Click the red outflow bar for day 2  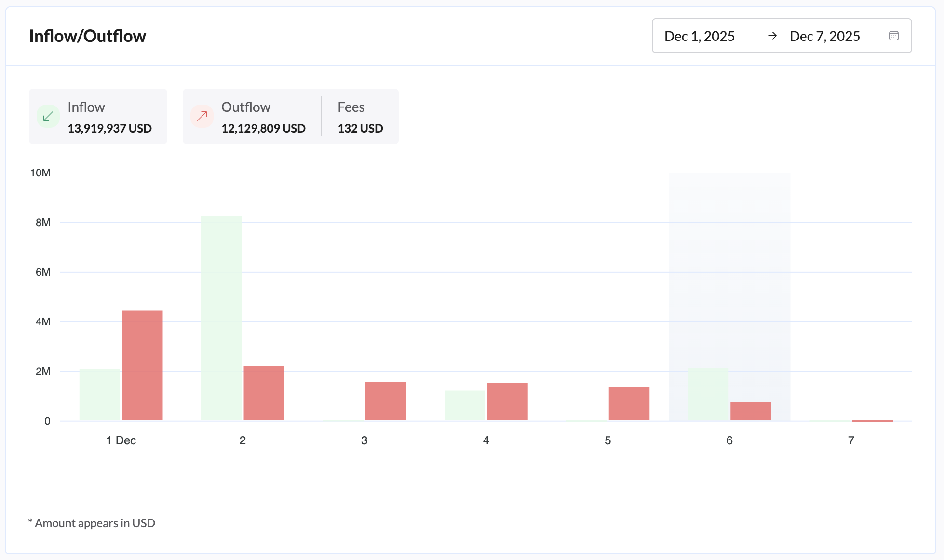coord(264,393)
